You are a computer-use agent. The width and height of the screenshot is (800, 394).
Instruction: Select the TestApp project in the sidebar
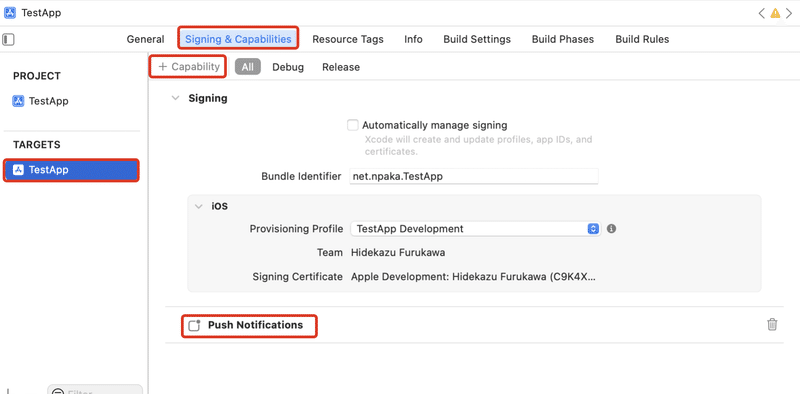[x=41, y=101]
